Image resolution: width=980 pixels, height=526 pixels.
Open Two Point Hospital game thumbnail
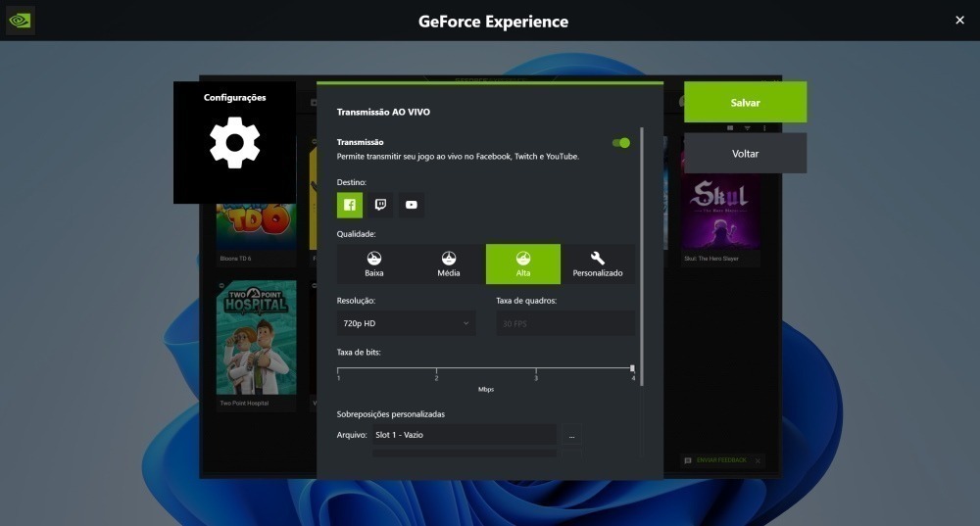[256, 338]
